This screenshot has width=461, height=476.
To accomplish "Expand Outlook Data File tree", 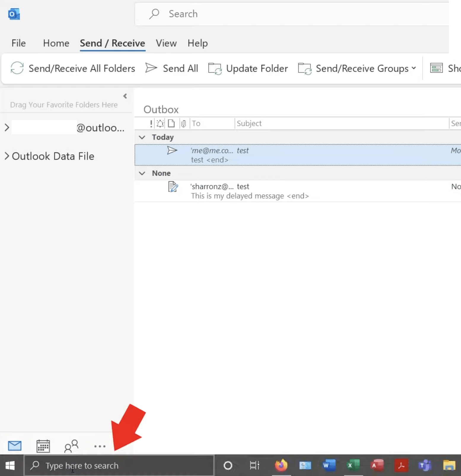I will [x=7, y=156].
